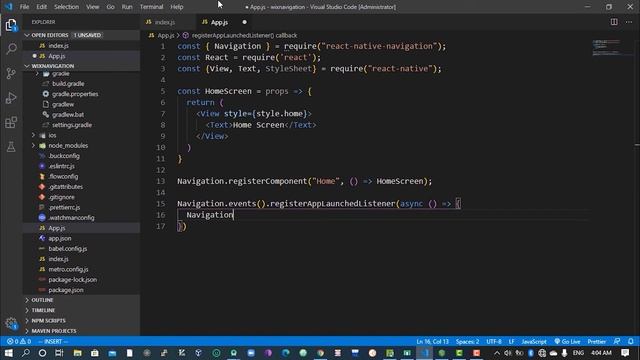Viewport: 640px width, 360px height.
Task: Click the errors and warnings indicator
Action: coord(19,341)
